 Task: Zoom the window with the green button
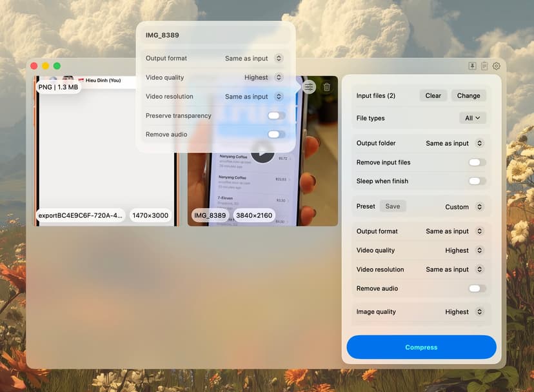pos(57,66)
